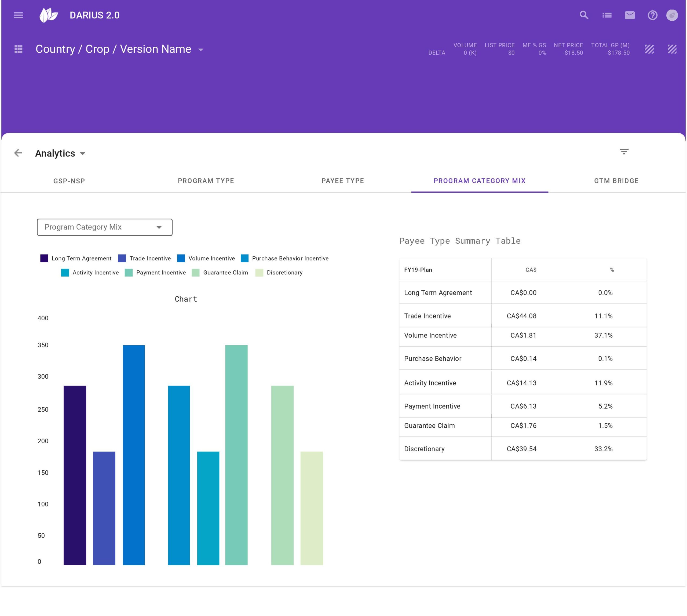Toggle the first striped pattern icon

point(649,49)
